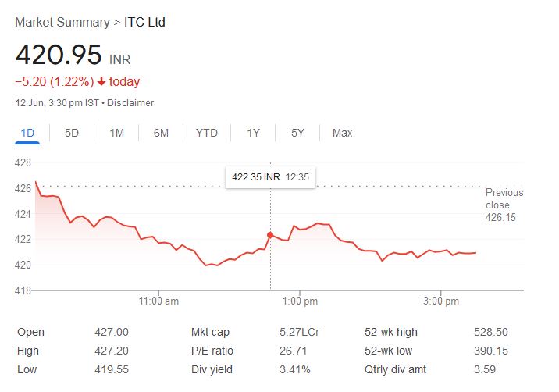
Task: Click the 52-wk high value 528.50
Action: pos(491,332)
